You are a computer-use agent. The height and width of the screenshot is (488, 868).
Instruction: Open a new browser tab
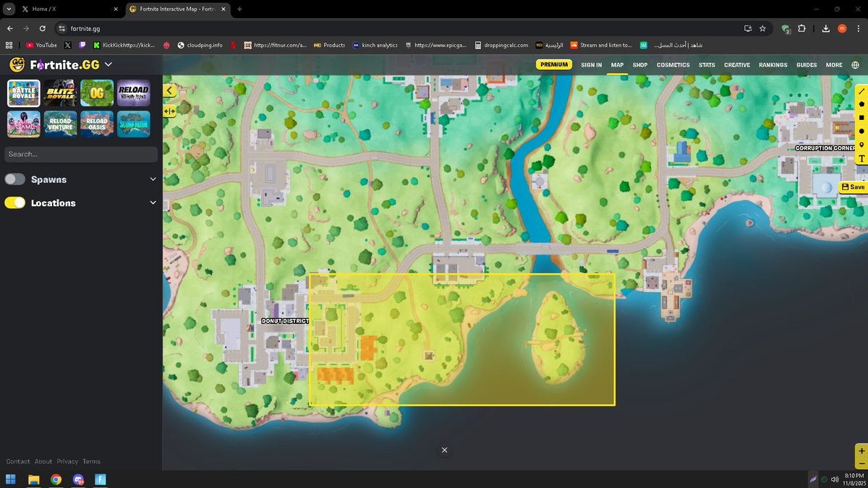click(x=239, y=9)
